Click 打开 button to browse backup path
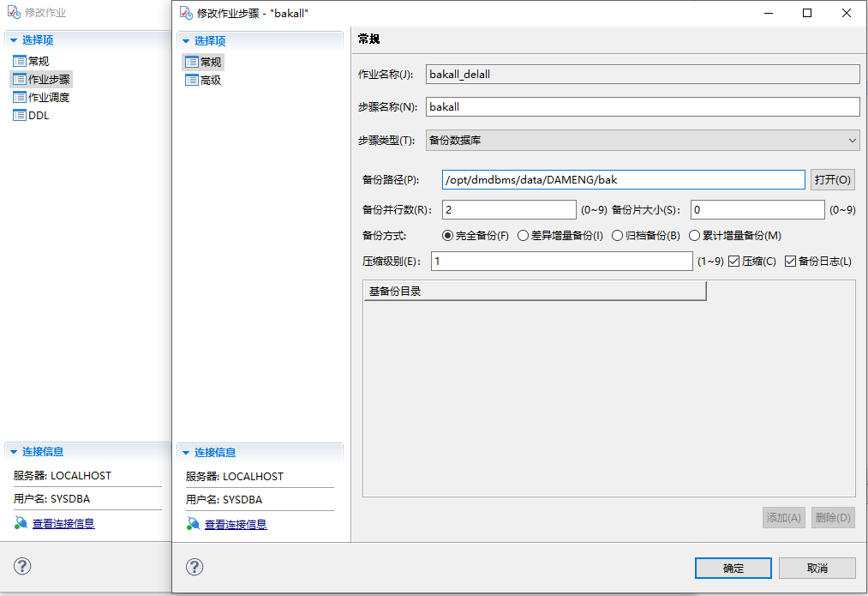The width and height of the screenshot is (868, 596). click(832, 180)
